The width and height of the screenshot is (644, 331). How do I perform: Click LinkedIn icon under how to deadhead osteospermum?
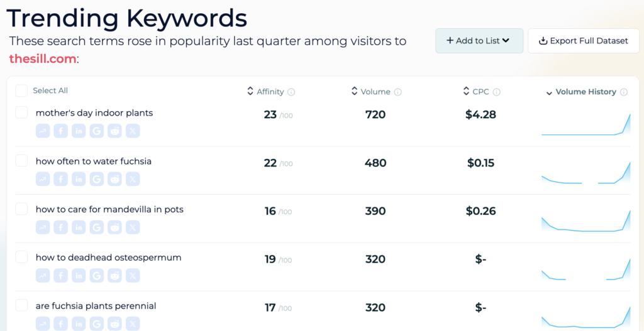[79, 276]
